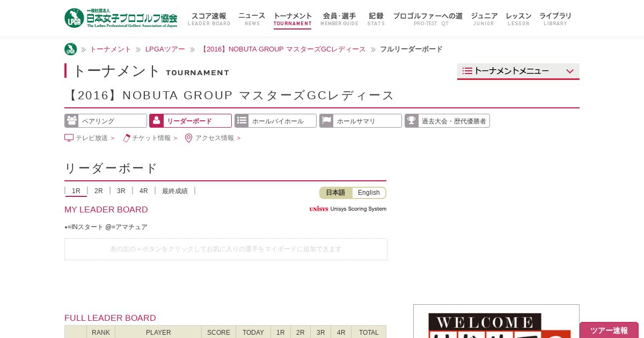Switch language to 日本語
This screenshot has width=644, height=338.
click(x=335, y=193)
